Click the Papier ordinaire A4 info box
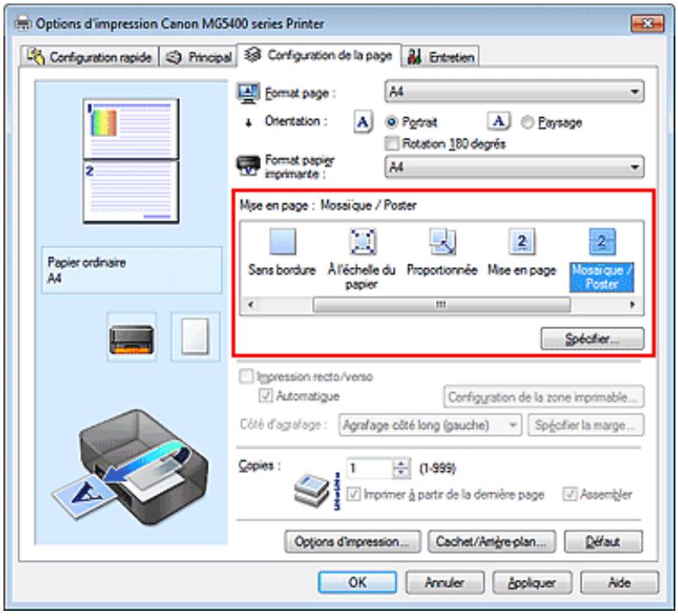Image resolution: width=678 pixels, height=616 pixels. click(132, 271)
